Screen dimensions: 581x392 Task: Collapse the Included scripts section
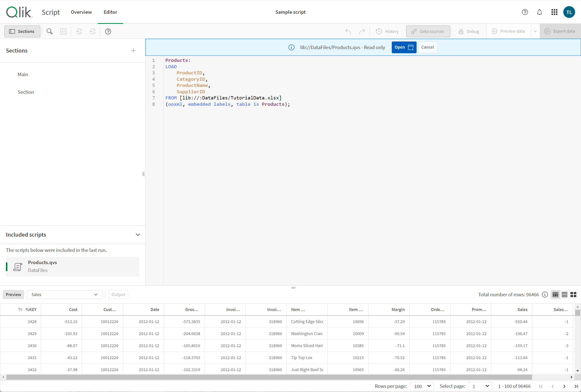(137, 234)
